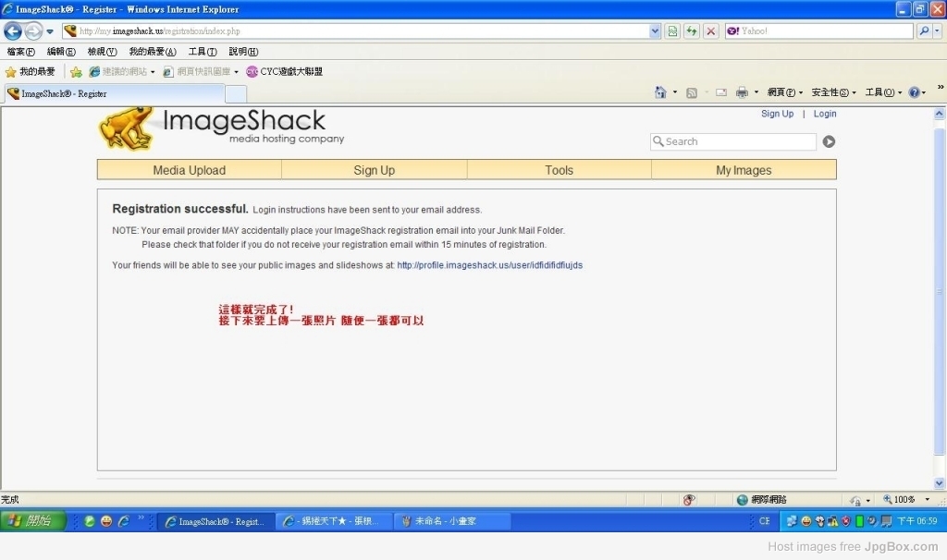Image resolution: width=947 pixels, height=560 pixels.
Task: Click the stop loading X icon
Action: click(x=710, y=31)
